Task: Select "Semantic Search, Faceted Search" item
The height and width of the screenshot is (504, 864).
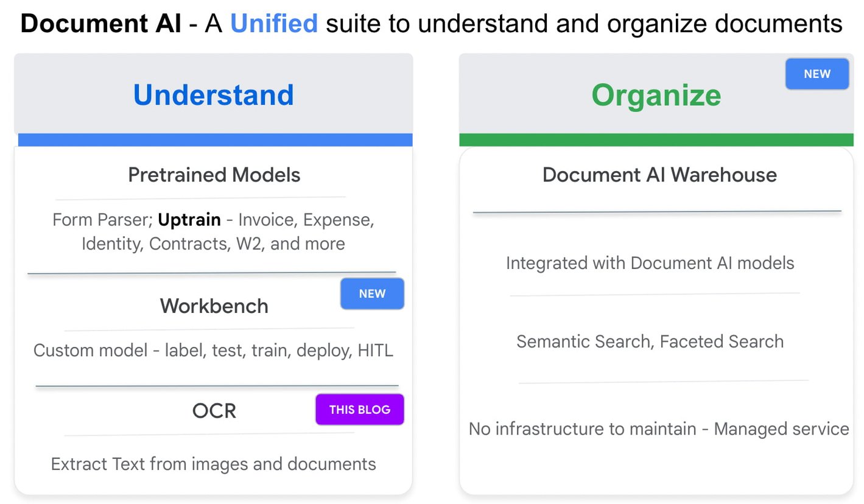Action: click(650, 341)
